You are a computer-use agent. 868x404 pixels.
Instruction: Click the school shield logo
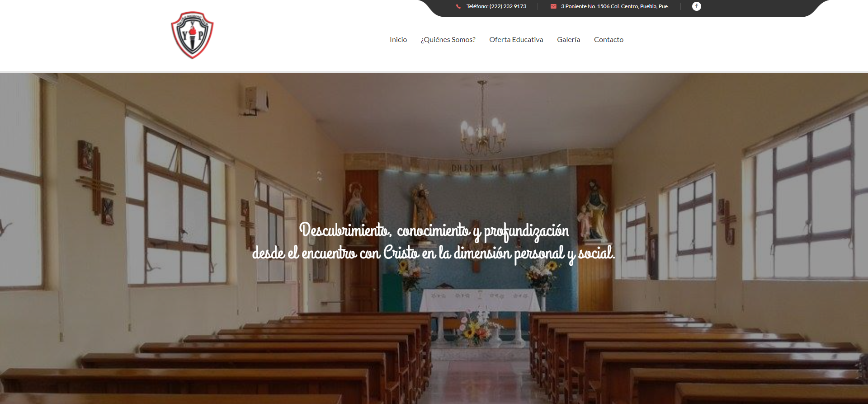[x=192, y=35]
